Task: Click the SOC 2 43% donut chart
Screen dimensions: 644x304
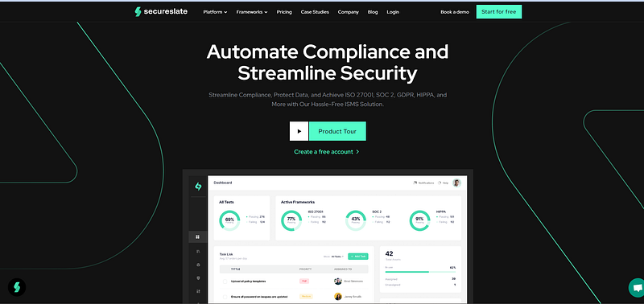Action: point(356,220)
